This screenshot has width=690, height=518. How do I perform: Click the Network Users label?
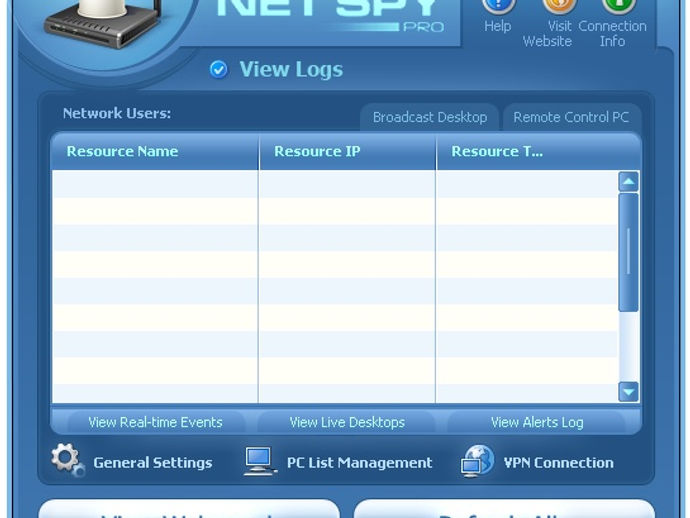pos(117,114)
